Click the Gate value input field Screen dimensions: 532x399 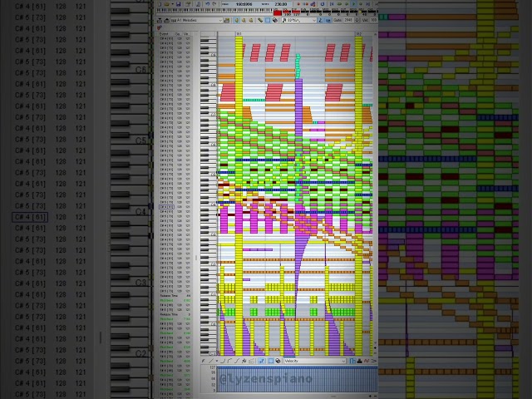pos(349,20)
